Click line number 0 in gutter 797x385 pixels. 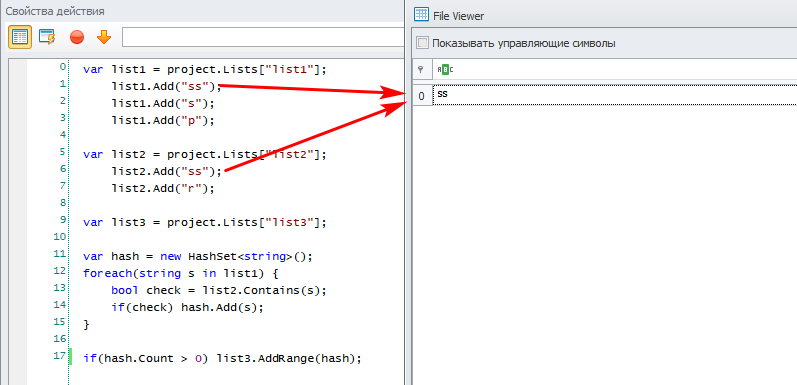[x=62, y=67]
